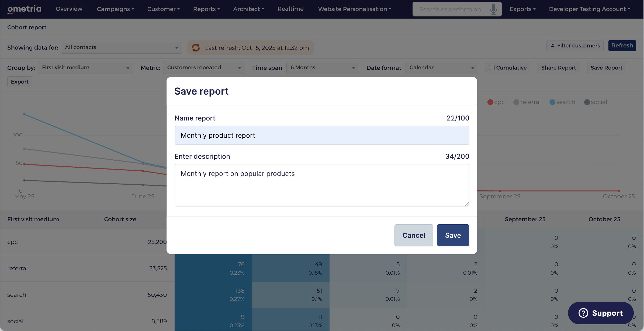This screenshot has width=644, height=331.
Task: Click the grey referral legend dot
Action: tap(516, 102)
